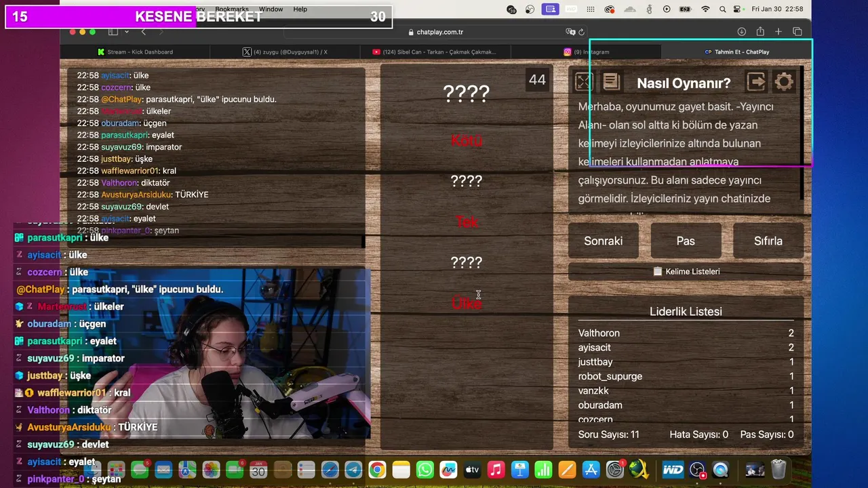This screenshot has width=868, height=488.
Task: Click the streamer webcam feed
Action: coord(219,354)
